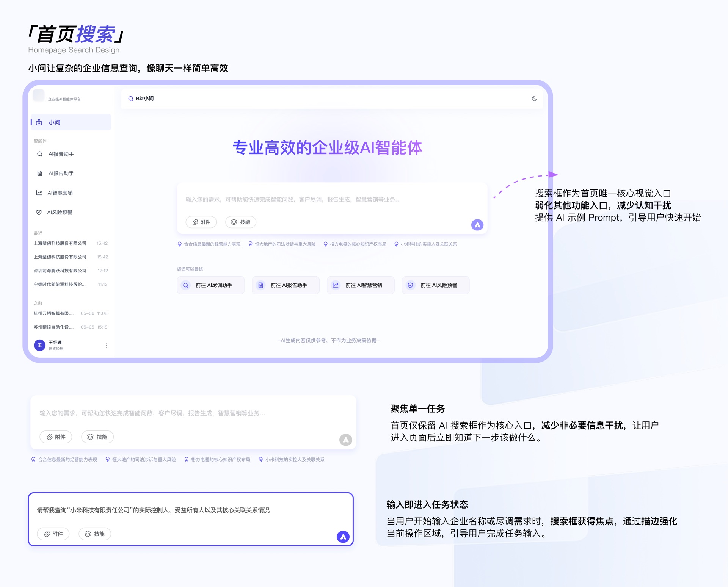Click 附件 button in the purple-outlined search box

point(53,534)
